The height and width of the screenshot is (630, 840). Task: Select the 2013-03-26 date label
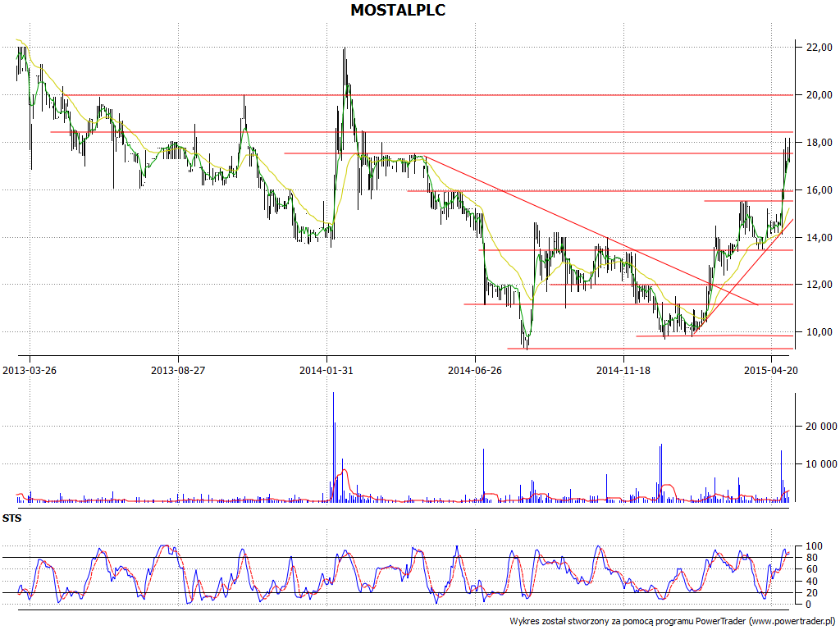click(x=30, y=370)
